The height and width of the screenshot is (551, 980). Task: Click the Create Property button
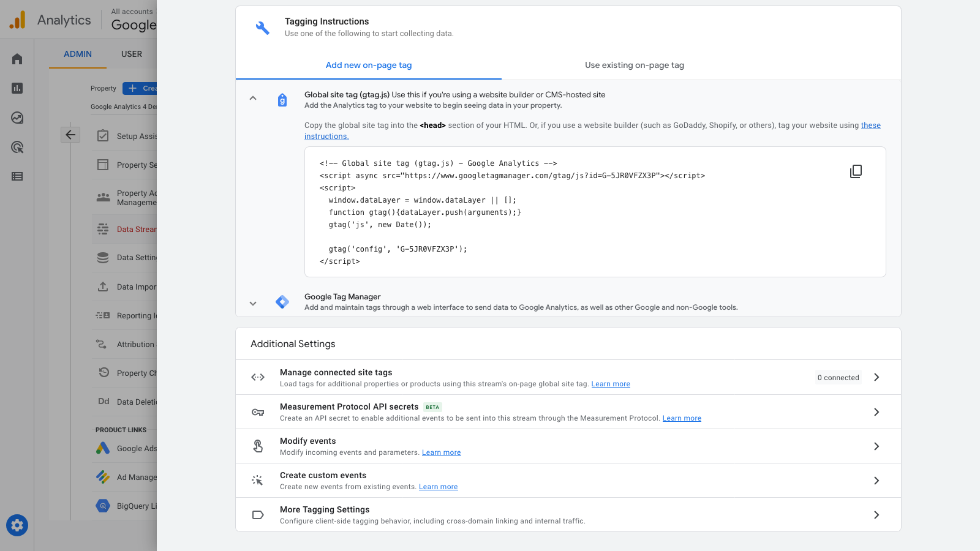coord(140,88)
